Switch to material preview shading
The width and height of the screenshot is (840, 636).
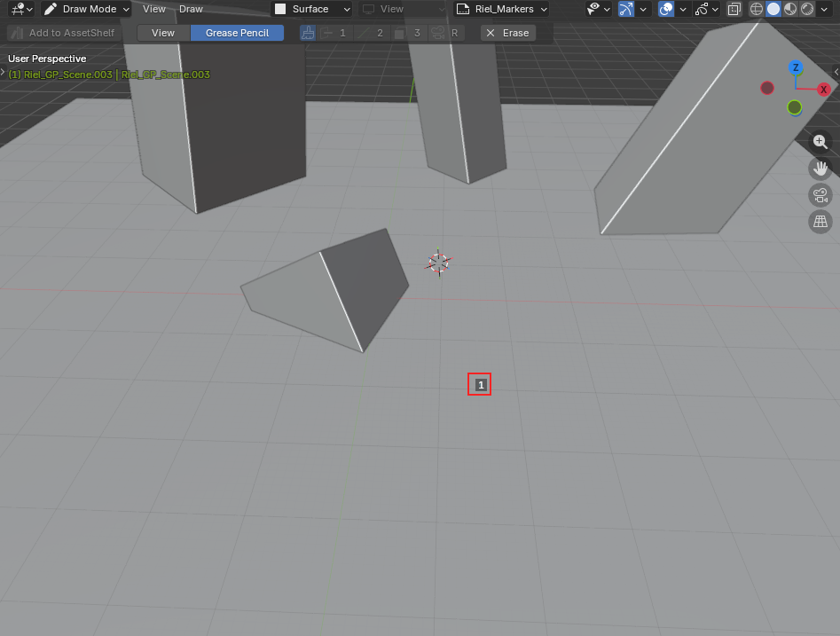[790, 9]
